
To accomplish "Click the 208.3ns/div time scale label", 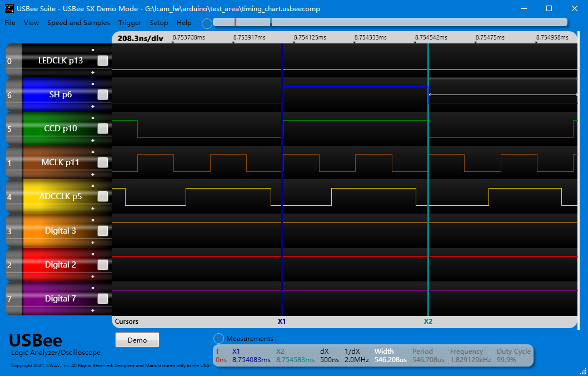I will point(140,38).
